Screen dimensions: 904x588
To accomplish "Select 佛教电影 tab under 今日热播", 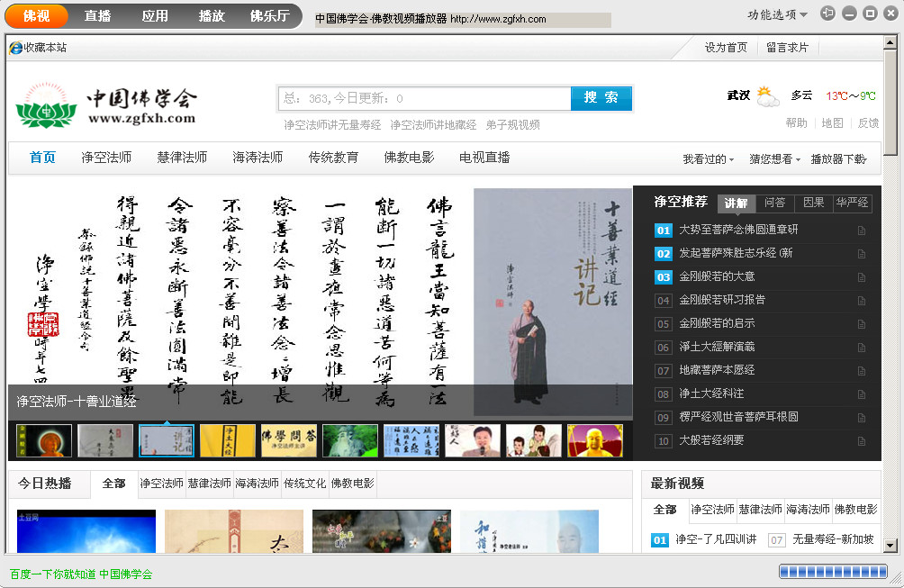I will (352, 484).
